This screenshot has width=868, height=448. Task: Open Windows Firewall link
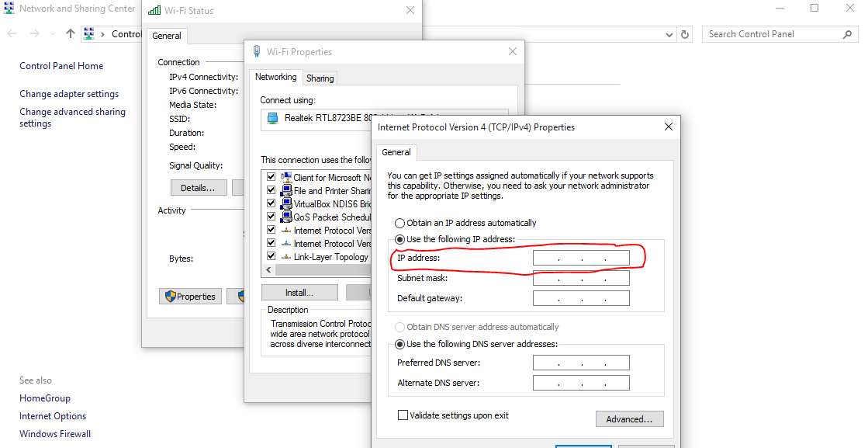[55, 433]
